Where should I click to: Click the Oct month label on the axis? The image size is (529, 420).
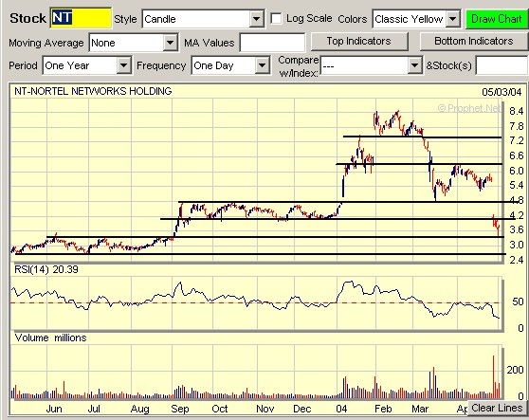220,409
